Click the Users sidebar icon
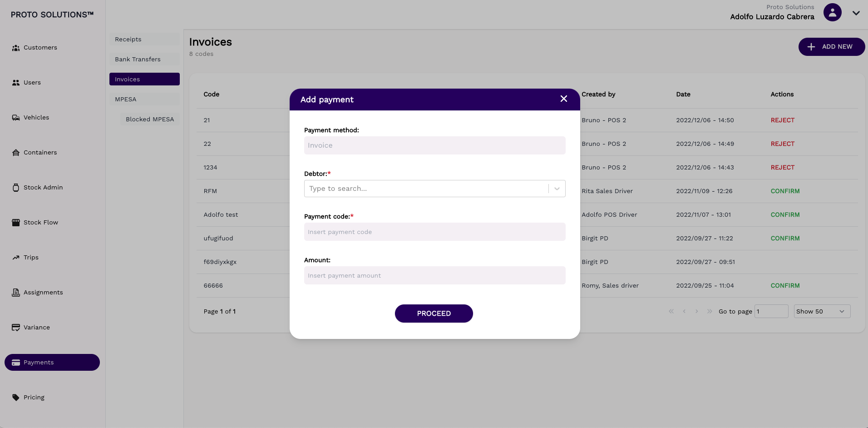The width and height of the screenshot is (868, 428). point(16,83)
